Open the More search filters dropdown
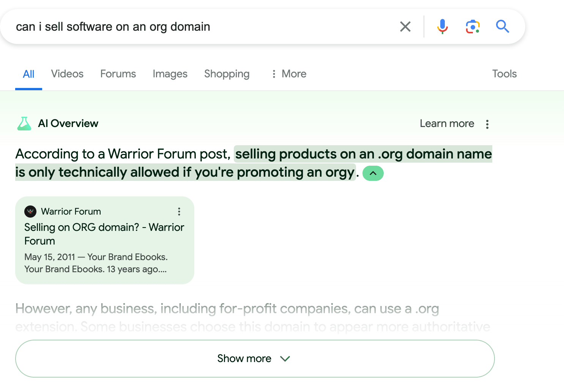Viewport: 564px width, 392px height. (289, 74)
